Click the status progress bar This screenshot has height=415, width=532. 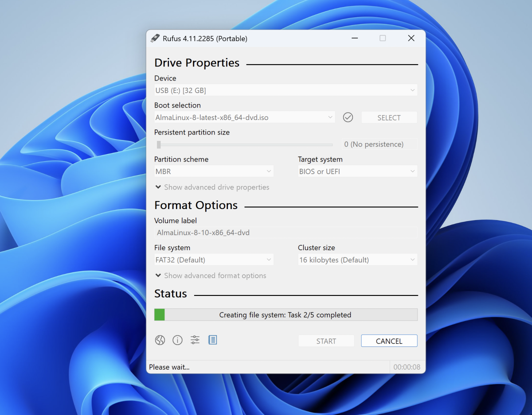coord(286,315)
